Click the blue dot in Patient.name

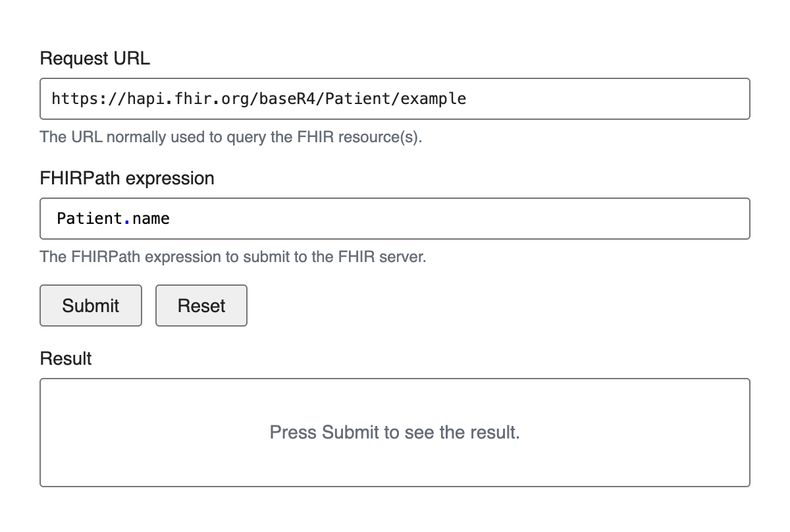(x=127, y=221)
